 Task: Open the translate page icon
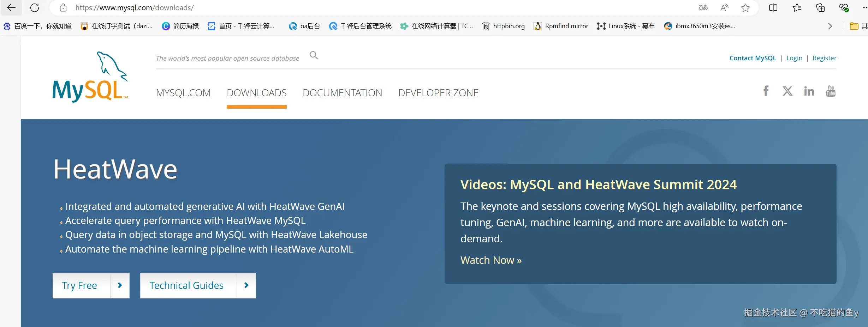[x=703, y=8]
